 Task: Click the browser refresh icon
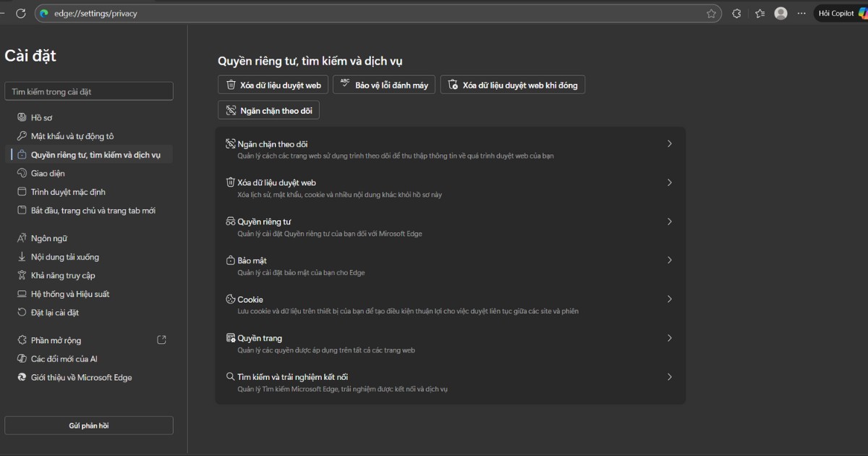pyautogui.click(x=20, y=13)
